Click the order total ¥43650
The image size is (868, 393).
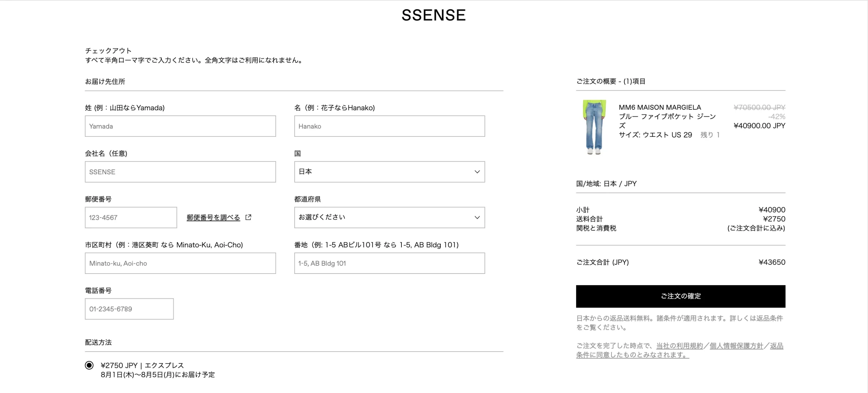point(772,262)
